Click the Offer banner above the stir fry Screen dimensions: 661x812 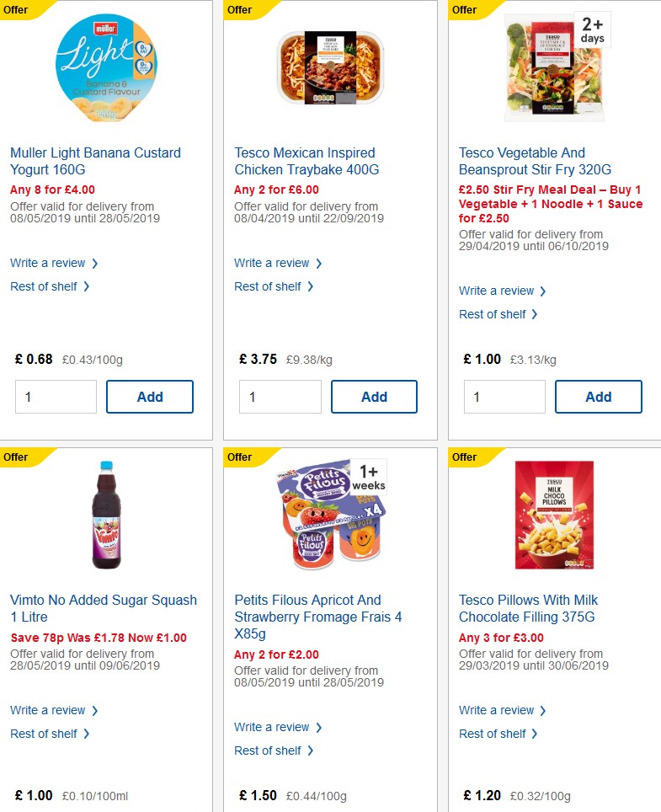(461, 10)
